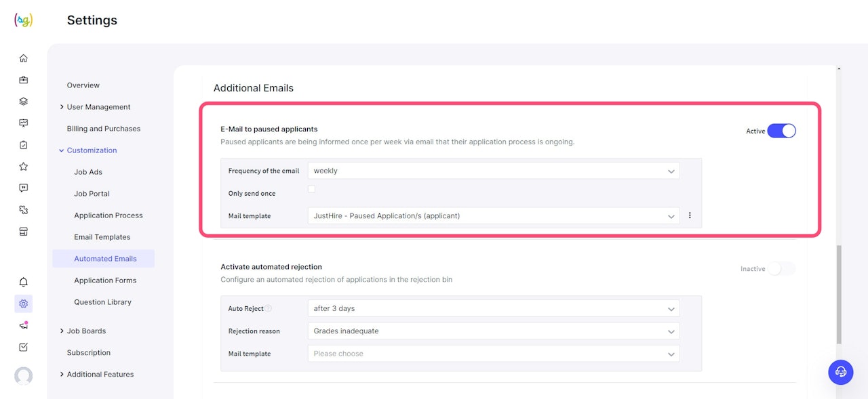The image size is (868, 399).
Task: Open notifications bell icon
Action: click(24, 282)
